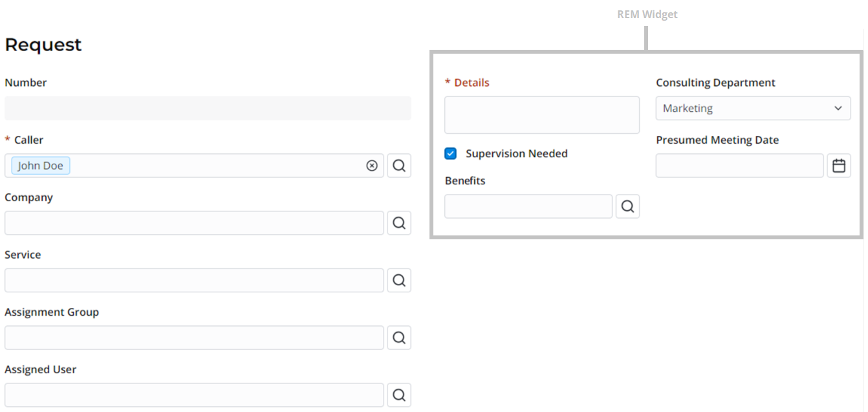Expand the Marketing department selector
Screen dimensions: 868x412
[753, 108]
